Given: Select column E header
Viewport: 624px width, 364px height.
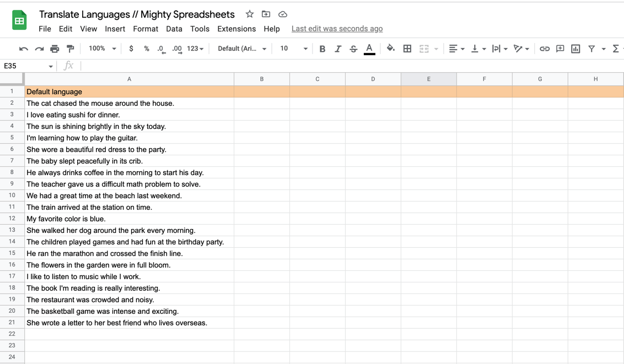Looking at the screenshot, I should coord(429,79).
